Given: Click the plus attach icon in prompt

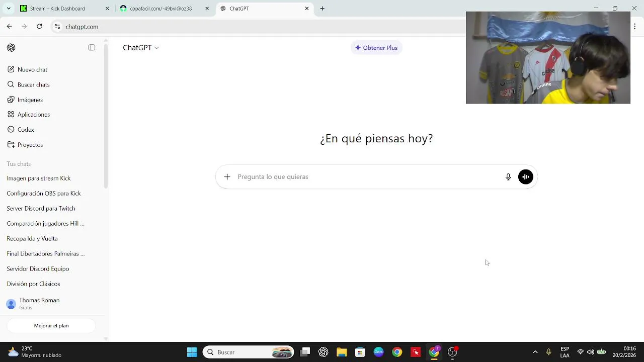Looking at the screenshot, I should [x=227, y=177].
